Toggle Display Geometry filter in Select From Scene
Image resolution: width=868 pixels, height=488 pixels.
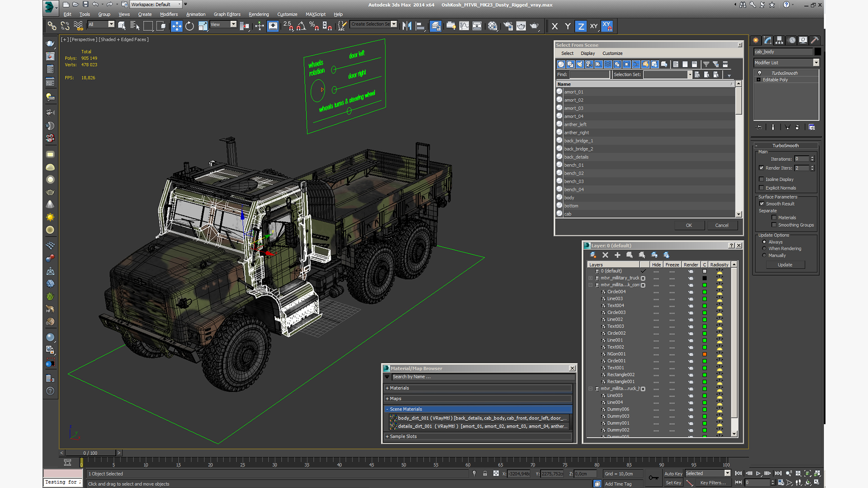(x=561, y=64)
